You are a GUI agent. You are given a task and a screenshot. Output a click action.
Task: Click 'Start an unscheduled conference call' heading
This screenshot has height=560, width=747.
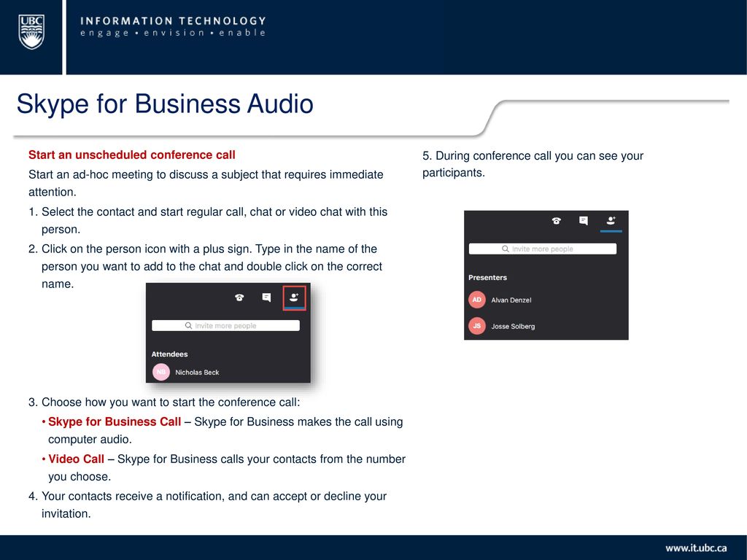132,155
